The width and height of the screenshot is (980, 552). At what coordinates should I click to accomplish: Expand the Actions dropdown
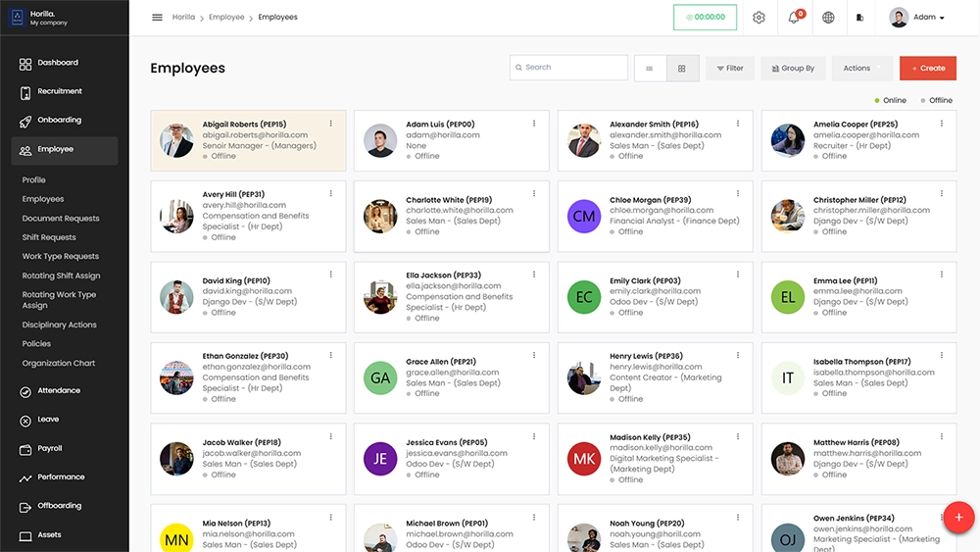point(861,68)
